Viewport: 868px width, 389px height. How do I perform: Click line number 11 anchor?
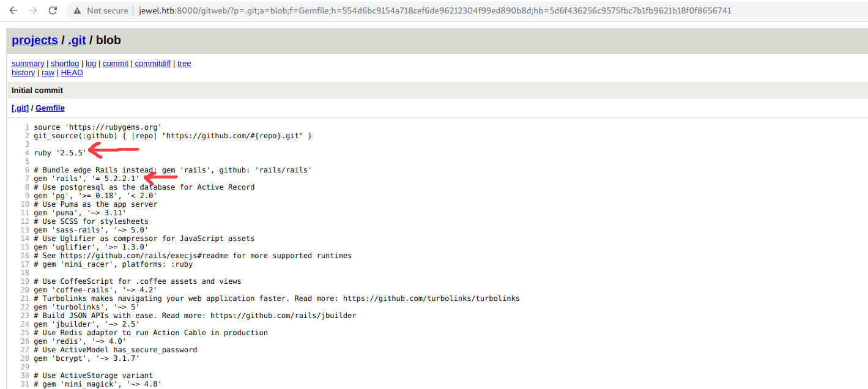coord(25,213)
